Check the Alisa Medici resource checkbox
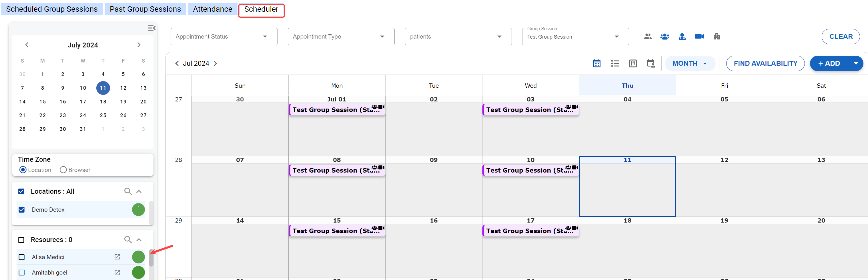This screenshot has width=868, height=280. [x=21, y=257]
